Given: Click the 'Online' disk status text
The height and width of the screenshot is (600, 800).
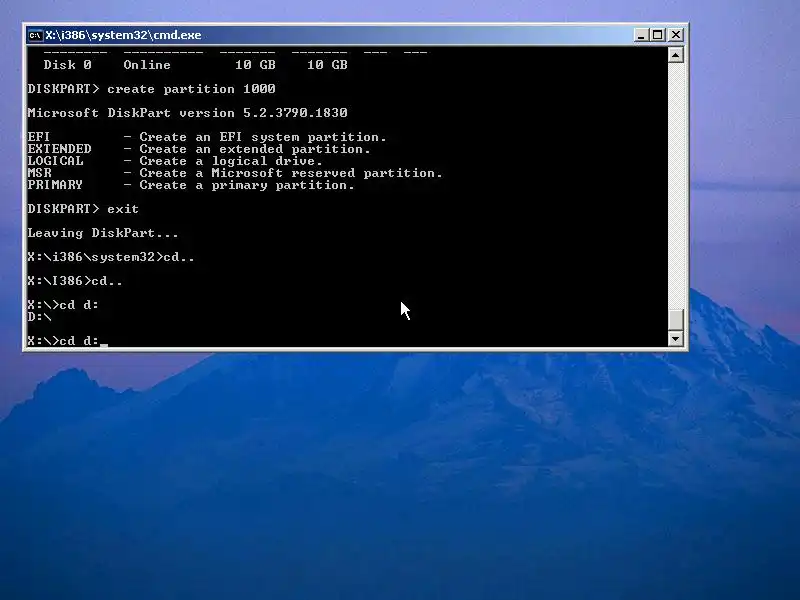Looking at the screenshot, I should click(x=147, y=65).
